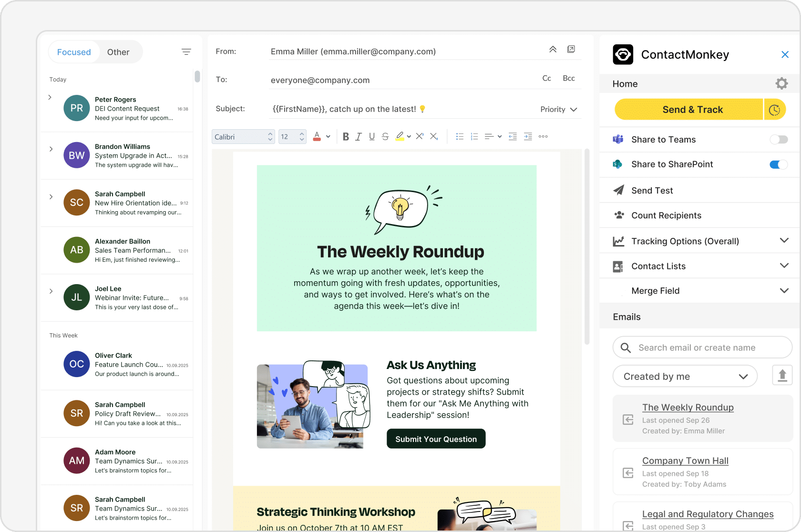Screen dimensions: 801x532
Task: Open the Company Town Hall email link
Action: click(x=685, y=461)
